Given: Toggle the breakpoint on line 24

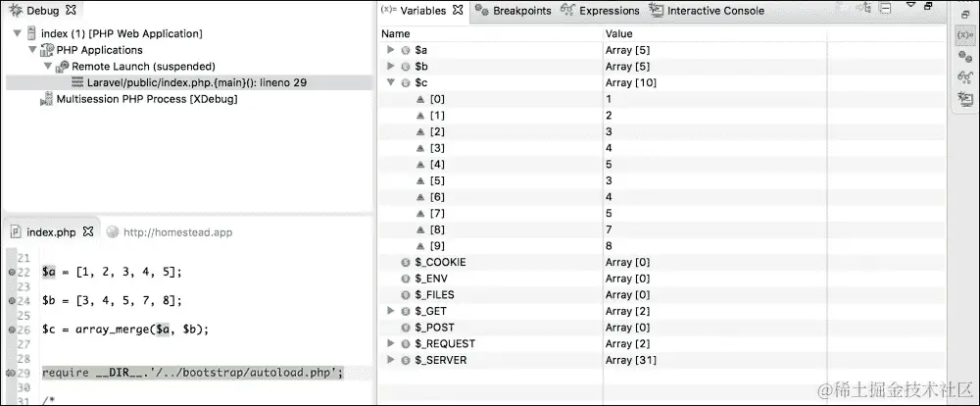Looking at the screenshot, I should point(11,301).
